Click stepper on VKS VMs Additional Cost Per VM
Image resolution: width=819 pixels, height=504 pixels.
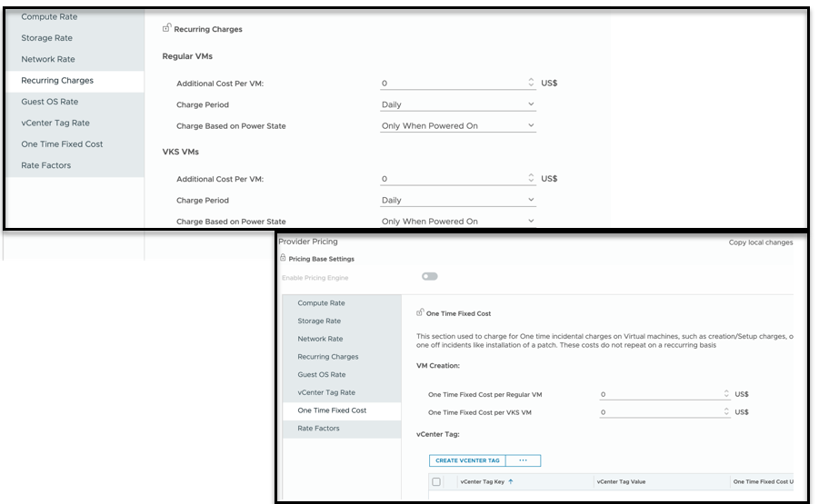point(531,178)
